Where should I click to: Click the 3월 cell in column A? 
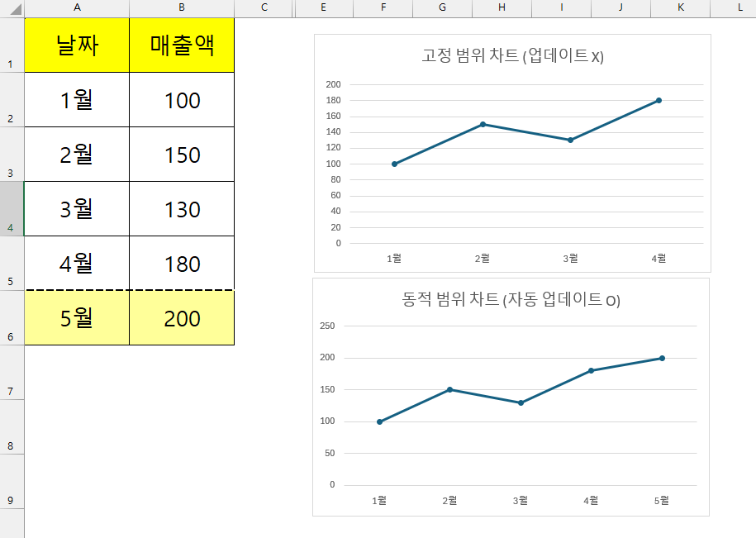pos(77,208)
